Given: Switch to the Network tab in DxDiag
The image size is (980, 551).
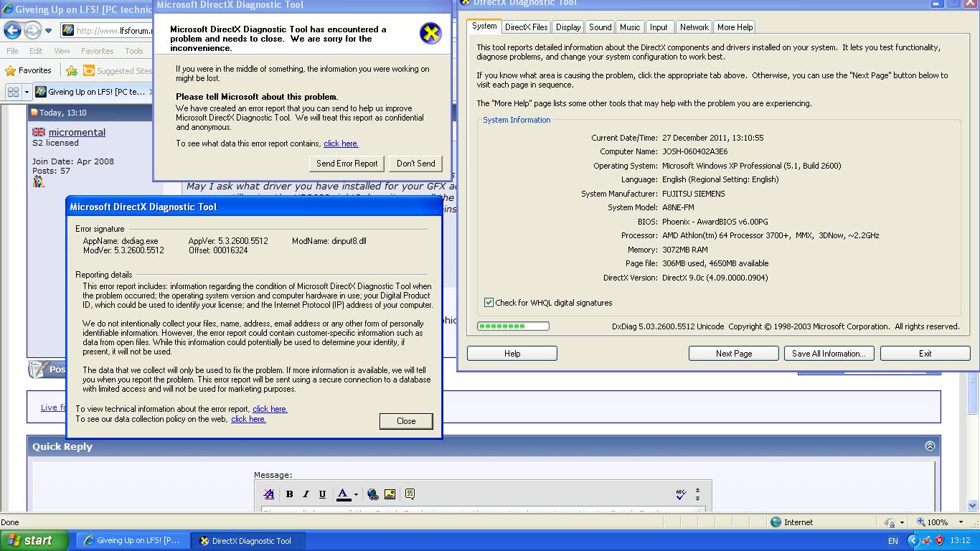Looking at the screenshot, I should click(694, 27).
